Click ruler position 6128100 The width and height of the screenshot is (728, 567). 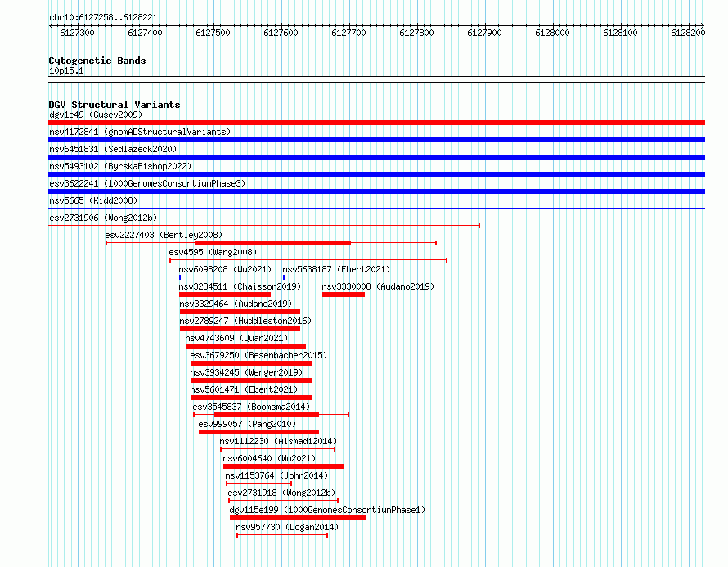620,33
